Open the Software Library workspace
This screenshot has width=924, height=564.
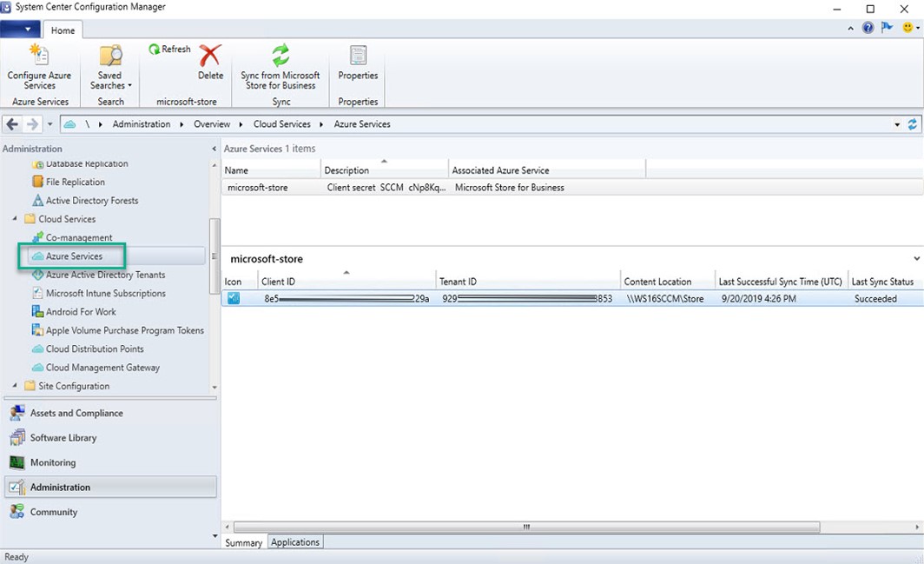[63, 438]
